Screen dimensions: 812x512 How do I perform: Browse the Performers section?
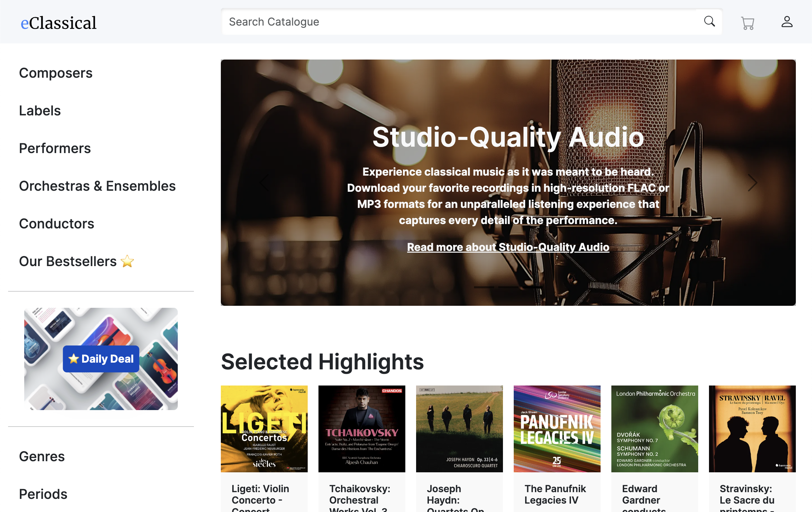coord(55,148)
